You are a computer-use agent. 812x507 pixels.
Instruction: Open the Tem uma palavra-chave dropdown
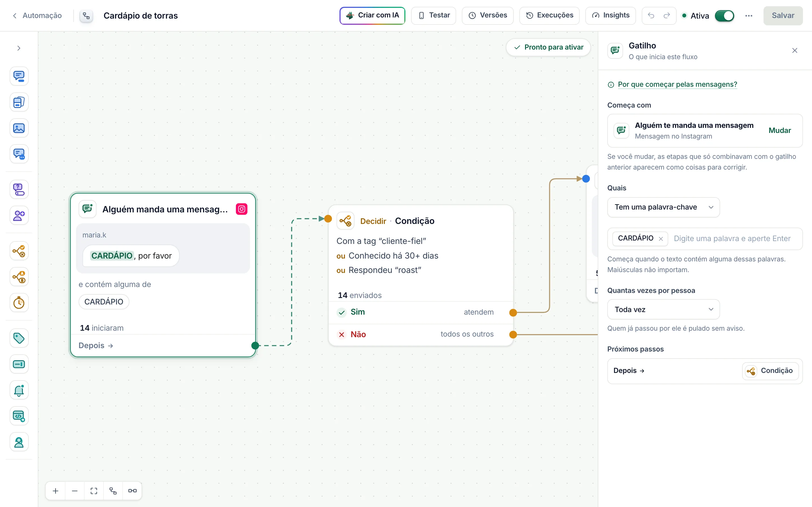[663, 207]
